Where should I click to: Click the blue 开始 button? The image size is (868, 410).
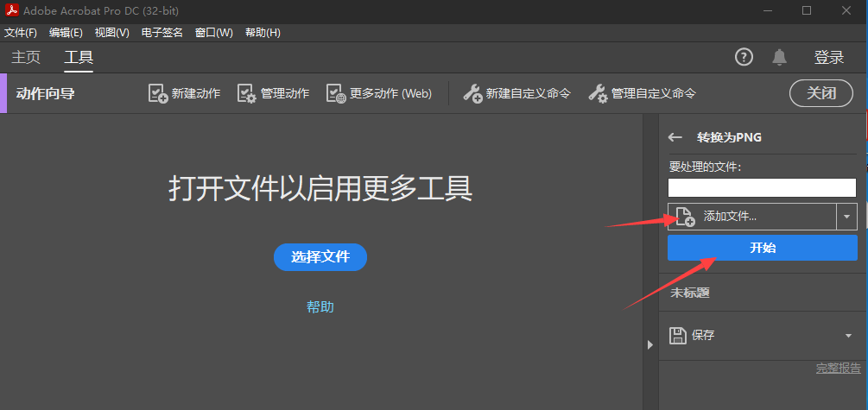click(x=762, y=248)
